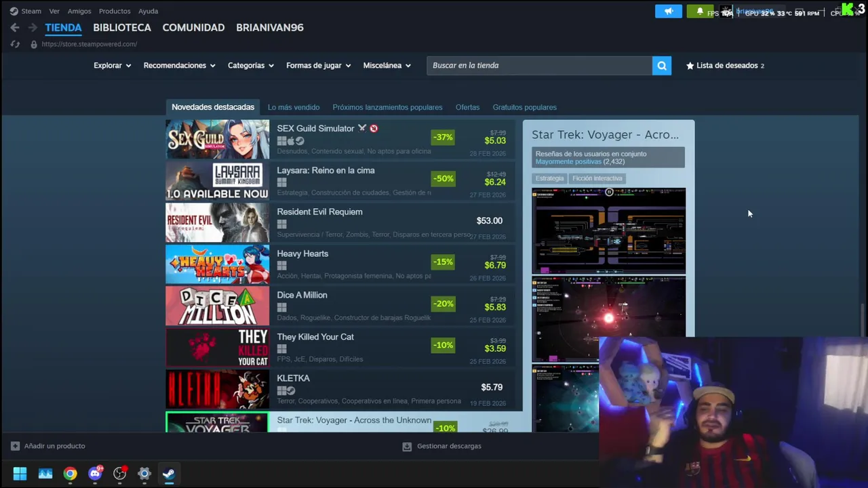868x488 pixels.
Task: Open the Ayuda menu
Action: click(148, 11)
